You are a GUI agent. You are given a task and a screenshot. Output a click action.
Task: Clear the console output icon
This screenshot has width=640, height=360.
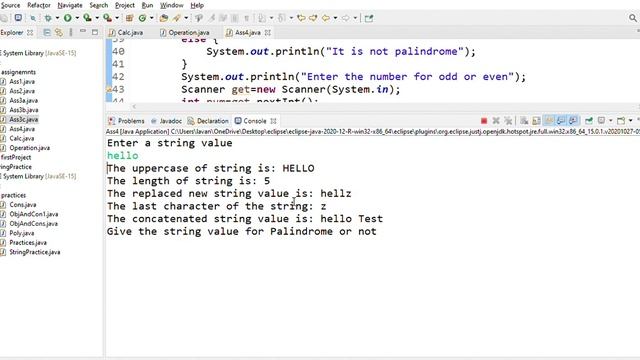coord(524,121)
